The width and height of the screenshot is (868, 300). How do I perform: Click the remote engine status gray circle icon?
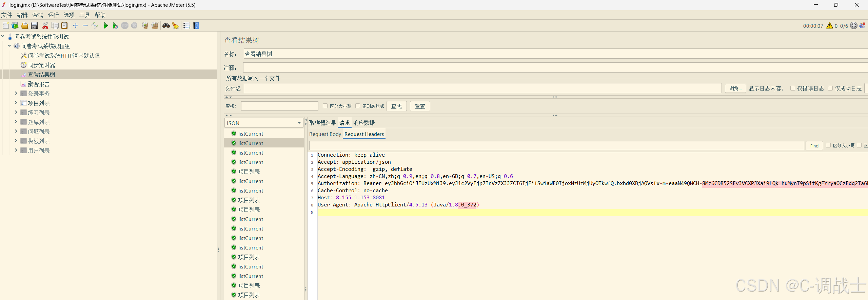point(854,25)
